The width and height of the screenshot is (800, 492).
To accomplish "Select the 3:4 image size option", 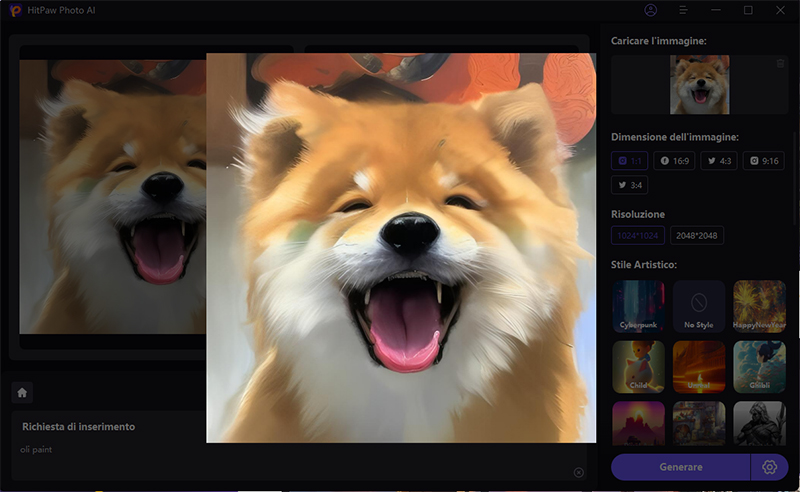I will coord(630,185).
